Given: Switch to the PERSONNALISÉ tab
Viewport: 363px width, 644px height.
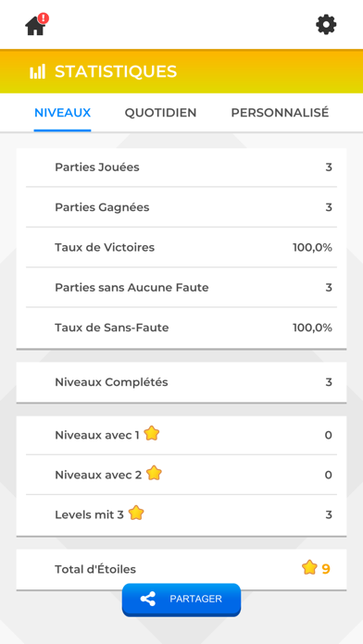Looking at the screenshot, I should [280, 113].
